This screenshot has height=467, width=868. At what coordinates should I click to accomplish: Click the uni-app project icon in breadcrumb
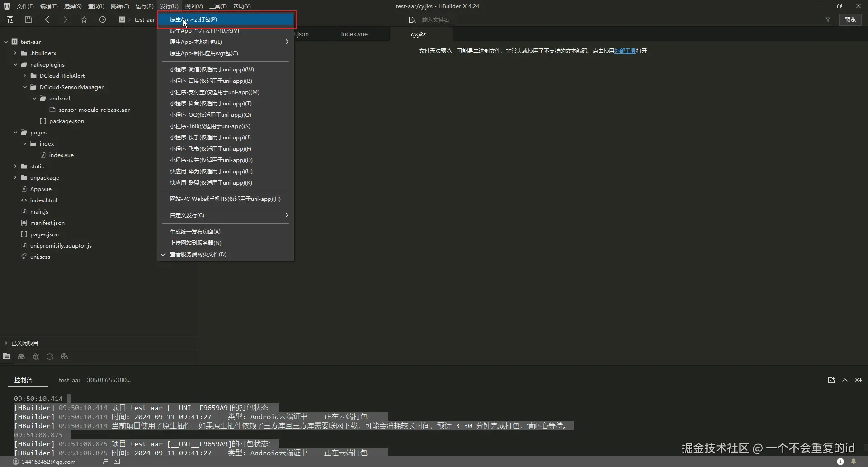122,19
